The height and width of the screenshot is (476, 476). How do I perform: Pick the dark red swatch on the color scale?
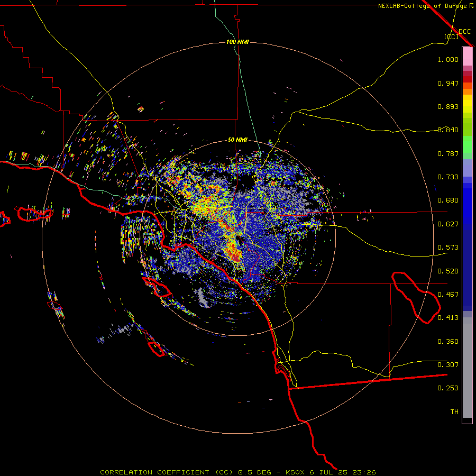[x=467, y=79]
